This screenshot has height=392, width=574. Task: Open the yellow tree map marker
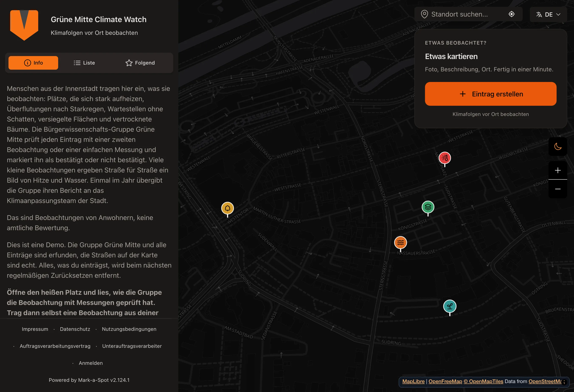point(228,209)
